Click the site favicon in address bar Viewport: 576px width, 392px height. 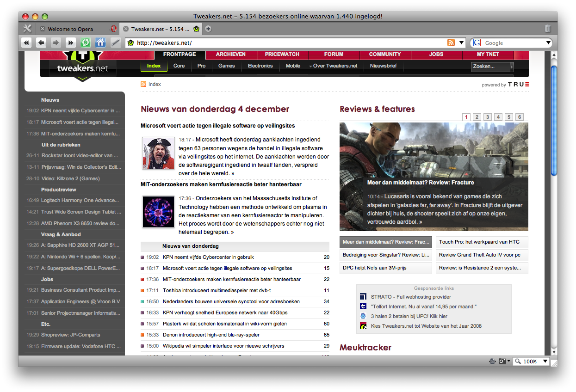[131, 43]
